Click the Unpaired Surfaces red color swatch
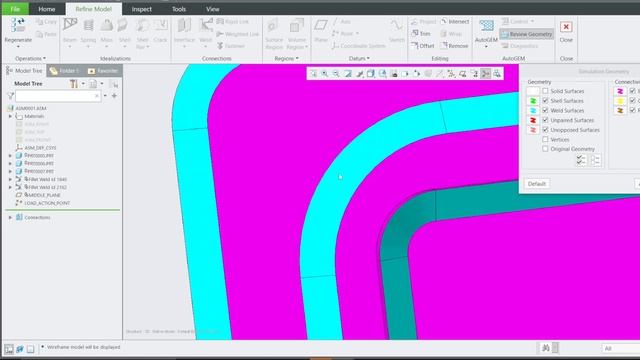Image resolution: width=640 pixels, height=360 pixels. pos(533,120)
